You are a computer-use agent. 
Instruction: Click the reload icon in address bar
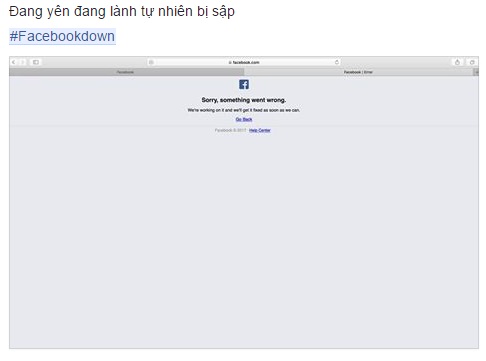(337, 62)
